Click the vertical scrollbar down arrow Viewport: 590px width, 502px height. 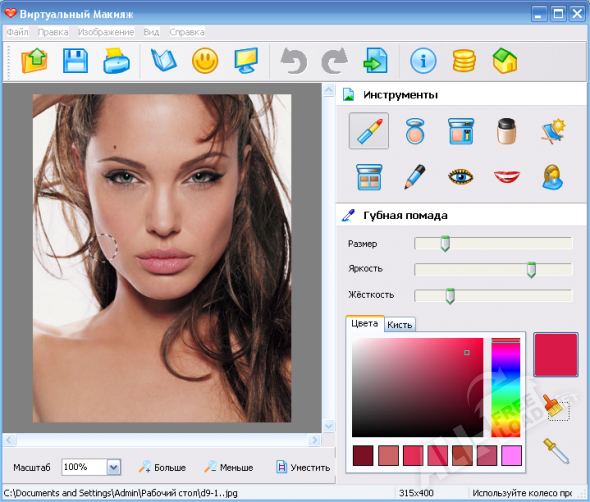tap(328, 426)
